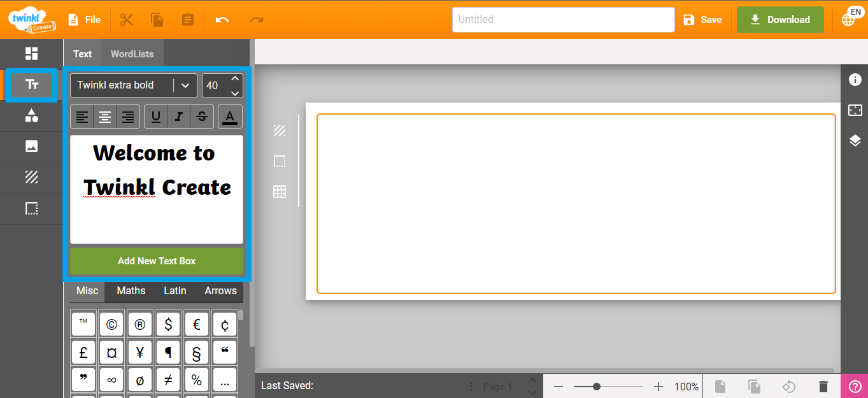
Task: Insert the pound £ symbol
Action: [83, 352]
